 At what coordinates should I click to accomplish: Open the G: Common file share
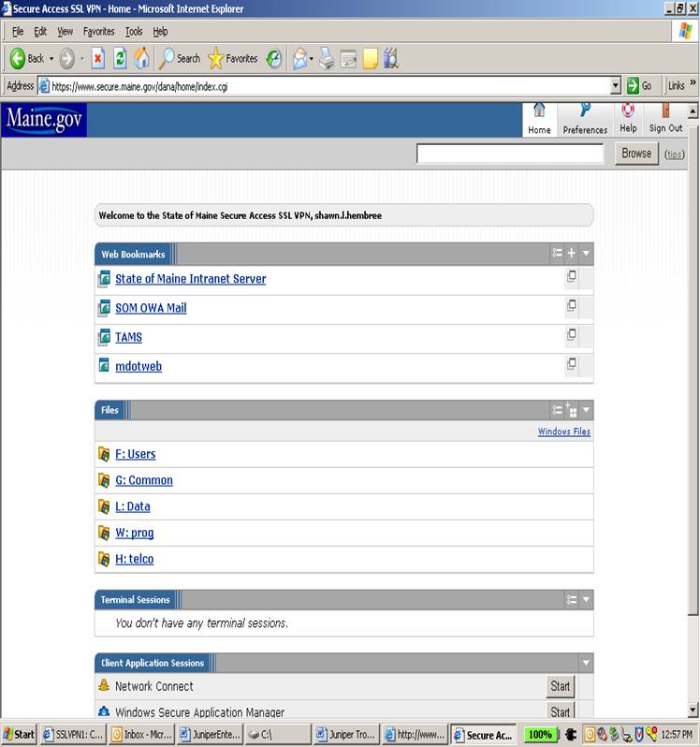pyautogui.click(x=144, y=480)
